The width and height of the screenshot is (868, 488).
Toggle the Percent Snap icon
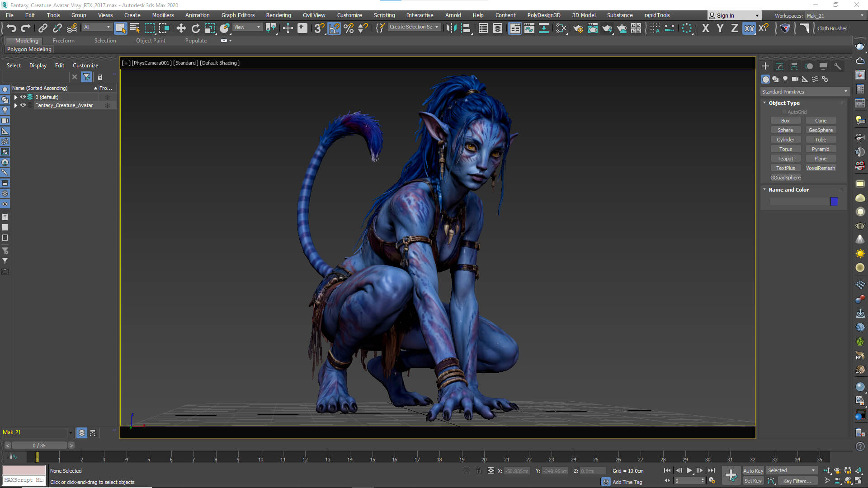pyautogui.click(x=349, y=28)
